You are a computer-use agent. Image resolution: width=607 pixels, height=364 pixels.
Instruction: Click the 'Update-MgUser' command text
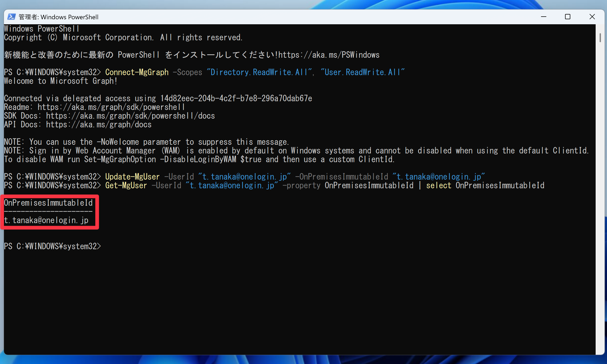pyautogui.click(x=132, y=177)
